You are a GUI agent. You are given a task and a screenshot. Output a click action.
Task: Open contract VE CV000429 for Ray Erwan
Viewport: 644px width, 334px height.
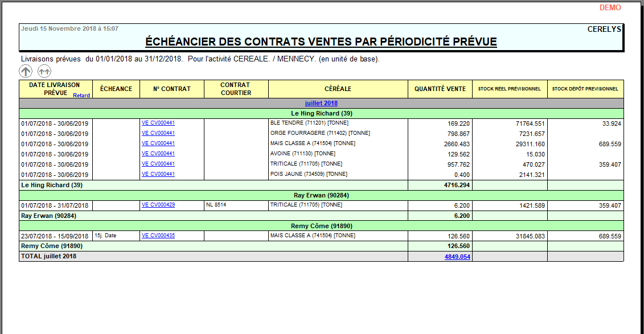coord(157,205)
